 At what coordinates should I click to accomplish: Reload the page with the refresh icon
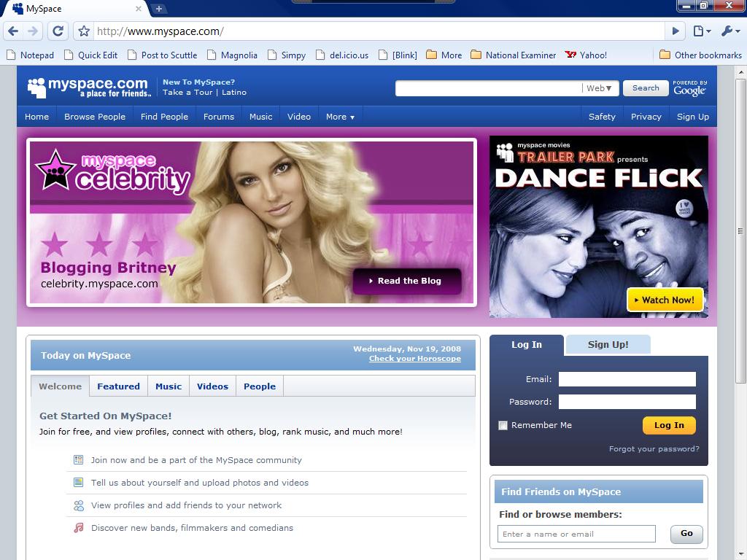[x=58, y=31]
